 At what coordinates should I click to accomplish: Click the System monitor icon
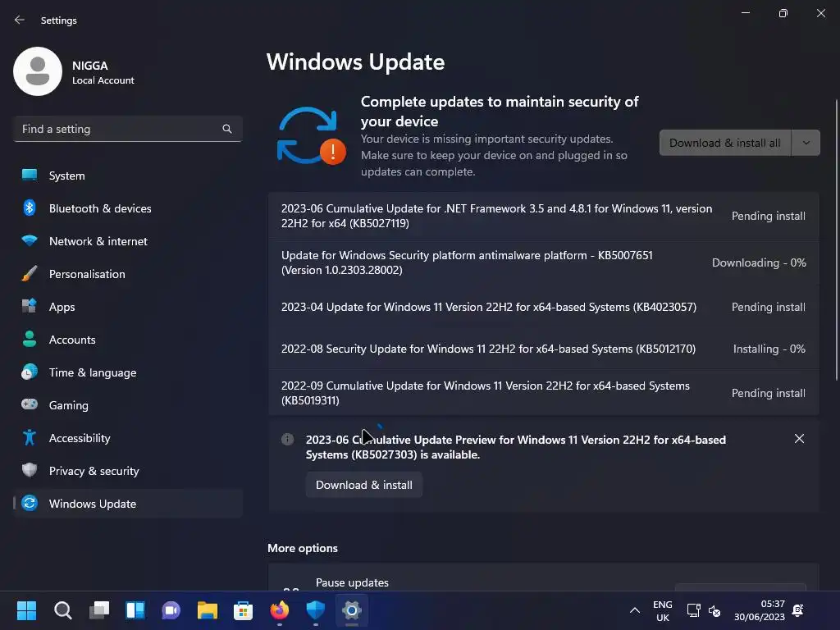(30, 176)
